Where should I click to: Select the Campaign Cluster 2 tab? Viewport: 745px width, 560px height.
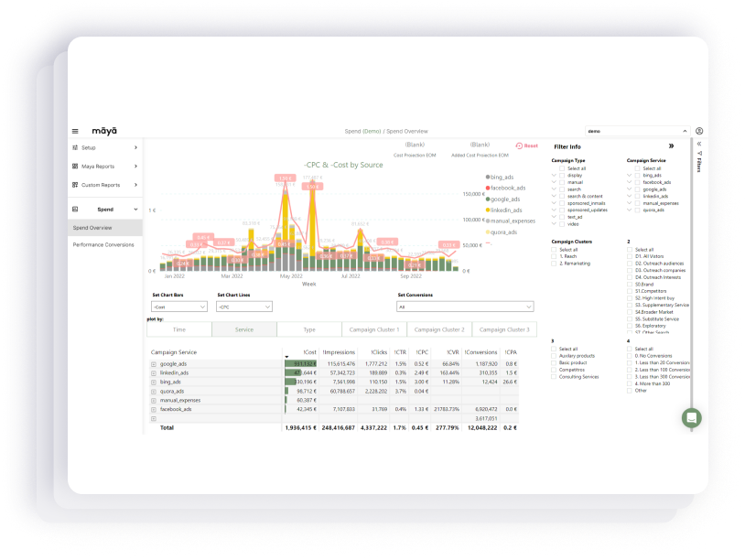tap(439, 329)
